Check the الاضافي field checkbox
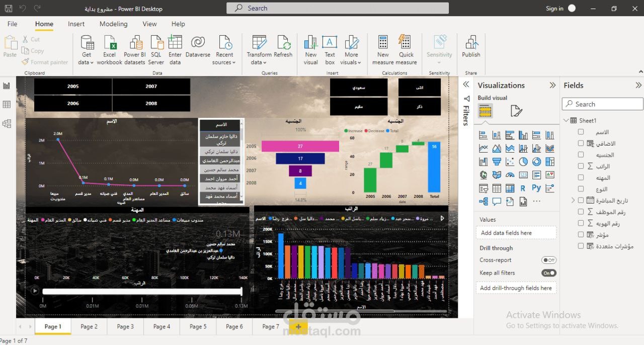644x345 pixels. [x=581, y=143]
